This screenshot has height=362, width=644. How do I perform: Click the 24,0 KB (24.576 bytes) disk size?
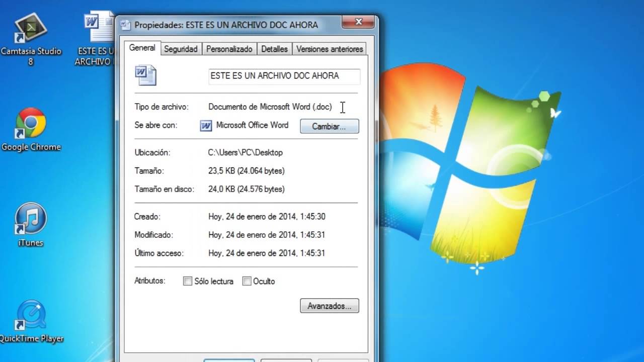[247, 189]
